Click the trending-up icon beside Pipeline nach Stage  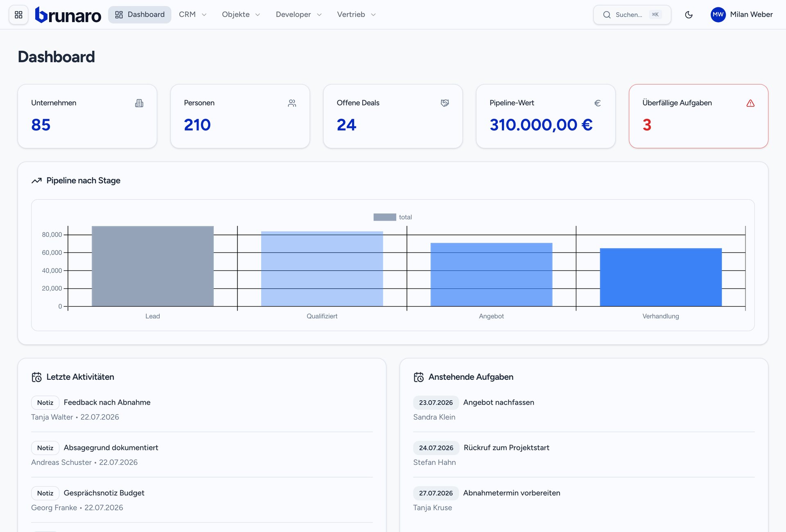click(x=36, y=180)
